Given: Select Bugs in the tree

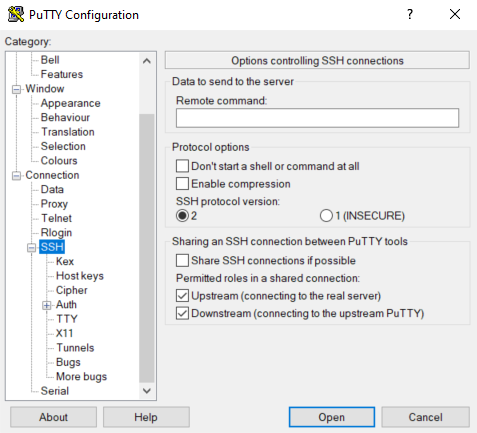Looking at the screenshot, I should (x=68, y=362).
